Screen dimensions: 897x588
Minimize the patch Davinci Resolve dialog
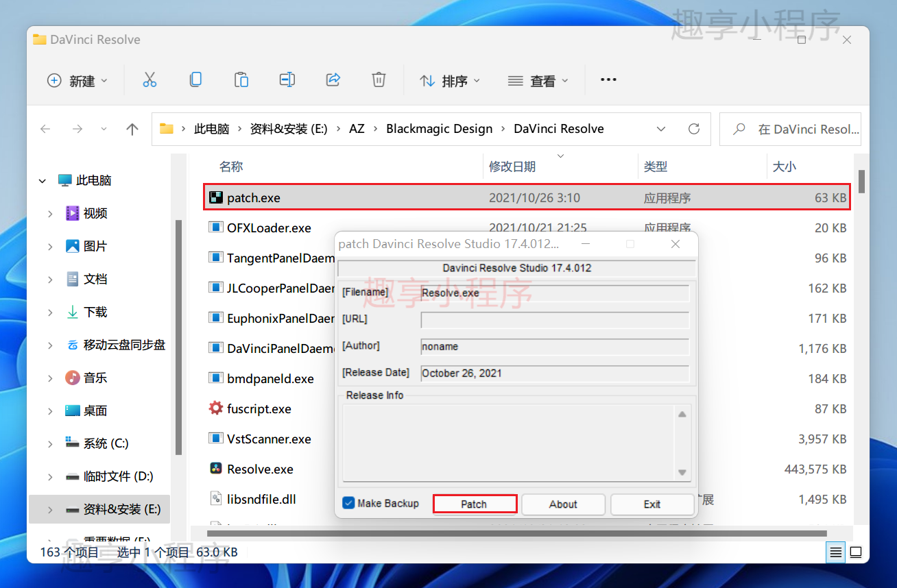tap(585, 244)
